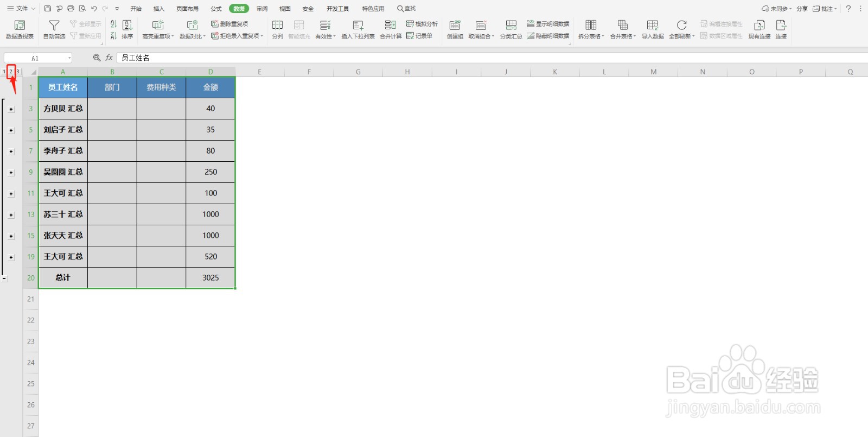Open the Sort (排序) tool
The height and width of the screenshot is (437, 868).
(127, 29)
